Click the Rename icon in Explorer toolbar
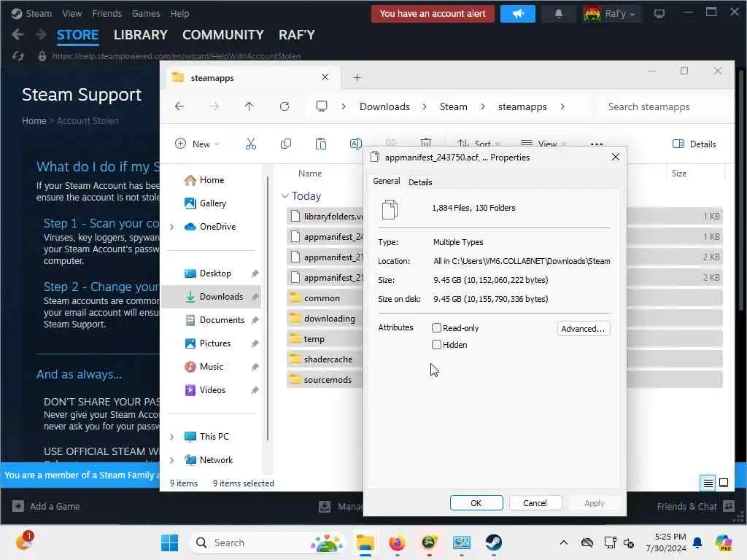 coord(356,144)
